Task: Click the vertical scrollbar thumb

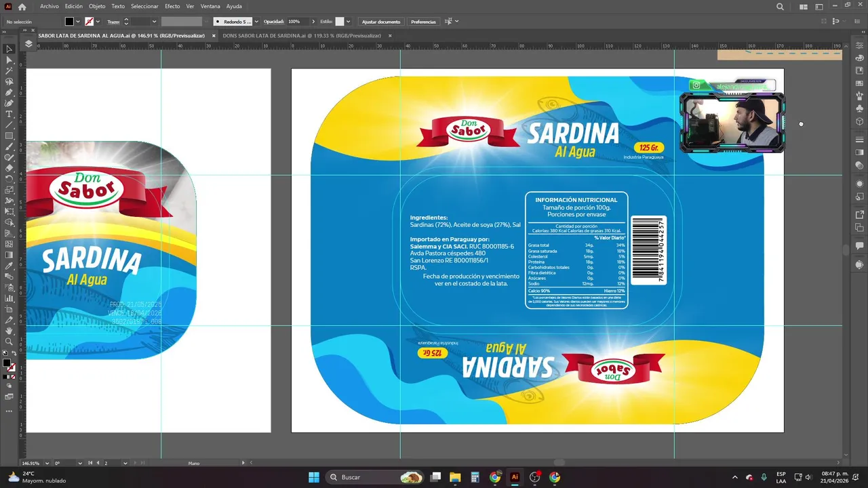Action: pyautogui.click(x=845, y=249)
